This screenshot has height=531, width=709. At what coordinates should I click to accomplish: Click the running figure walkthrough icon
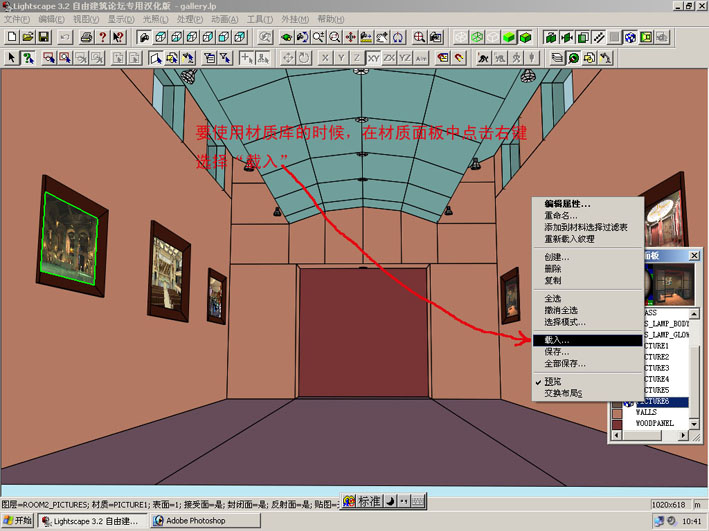(483, 58)
